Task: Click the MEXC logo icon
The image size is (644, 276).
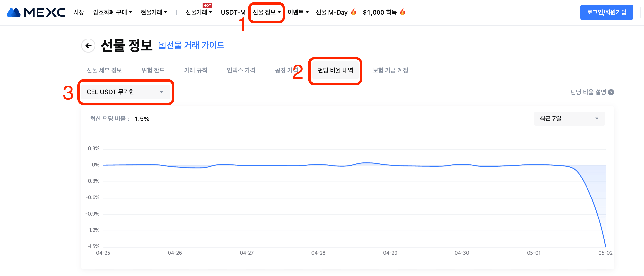Action: [x=14, y=12]
